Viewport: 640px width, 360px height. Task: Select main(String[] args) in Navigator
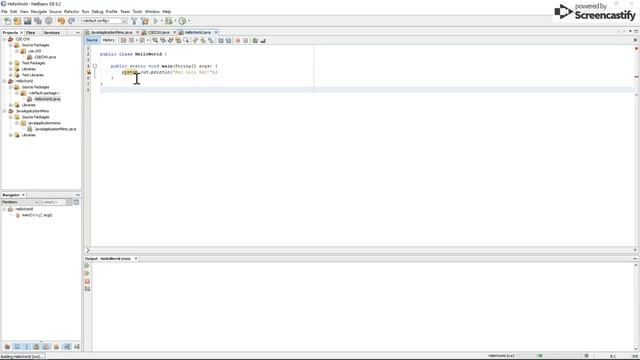(x=37, y=215)
